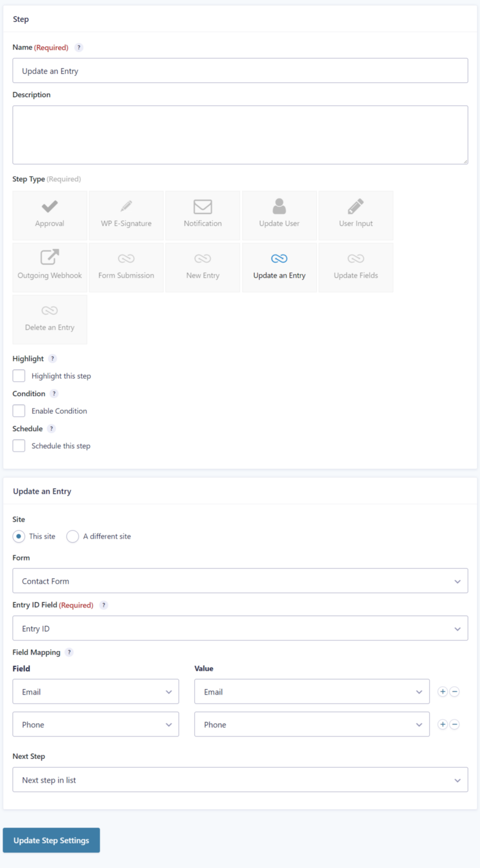Screen dimensions: 480x868
Task: Switch to the Form Submission step type
Action: [126, 267]
